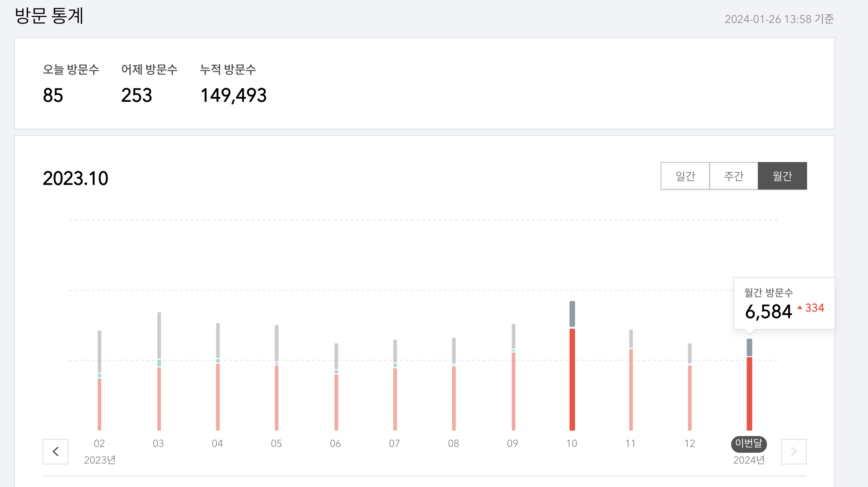The height and width of the screenshot is (487, 868).
Task: Click the 10 month axis label
Action: pyautogui.click(x=572, y=444)
